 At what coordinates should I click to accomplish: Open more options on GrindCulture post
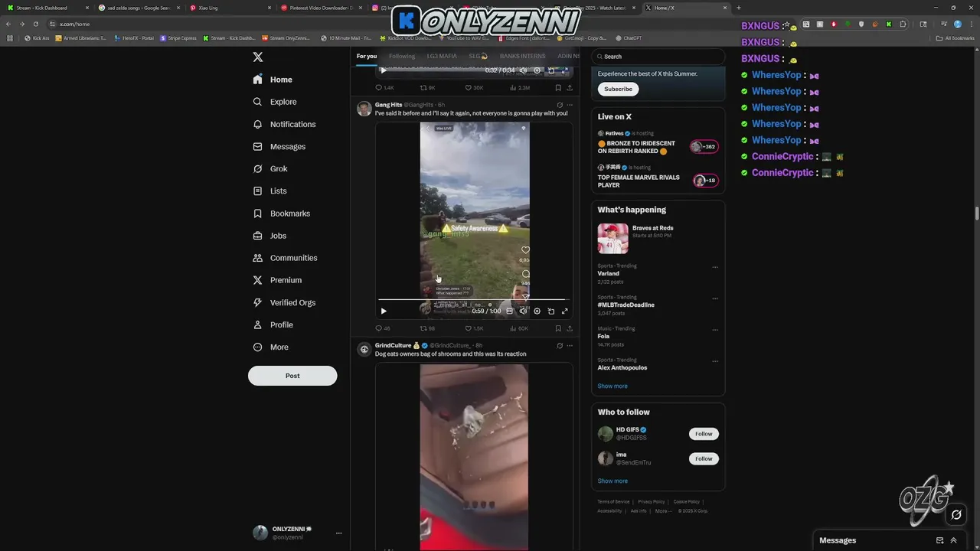[x=570, y=346]
